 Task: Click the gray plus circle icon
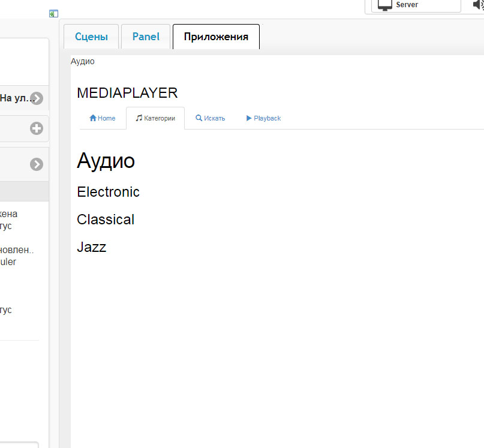coord(37,128)
